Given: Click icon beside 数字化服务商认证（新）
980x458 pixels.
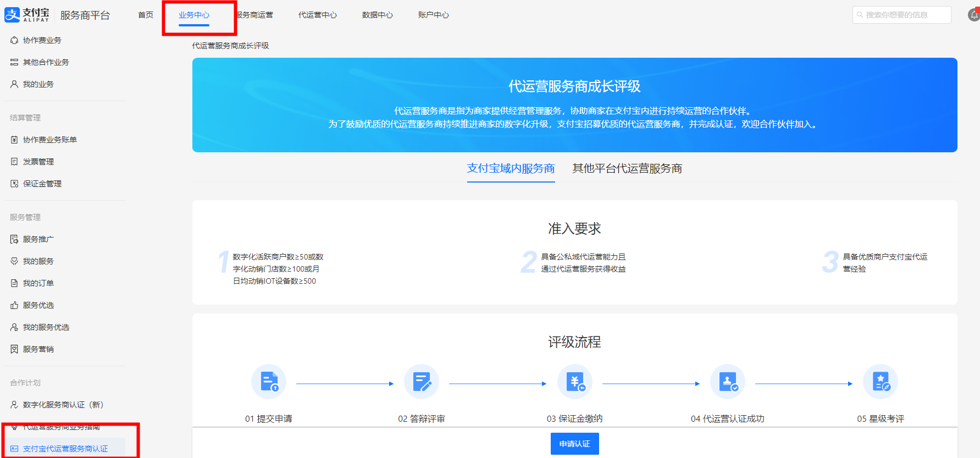Looking at the screenshot, I should (x=14, y=405).
